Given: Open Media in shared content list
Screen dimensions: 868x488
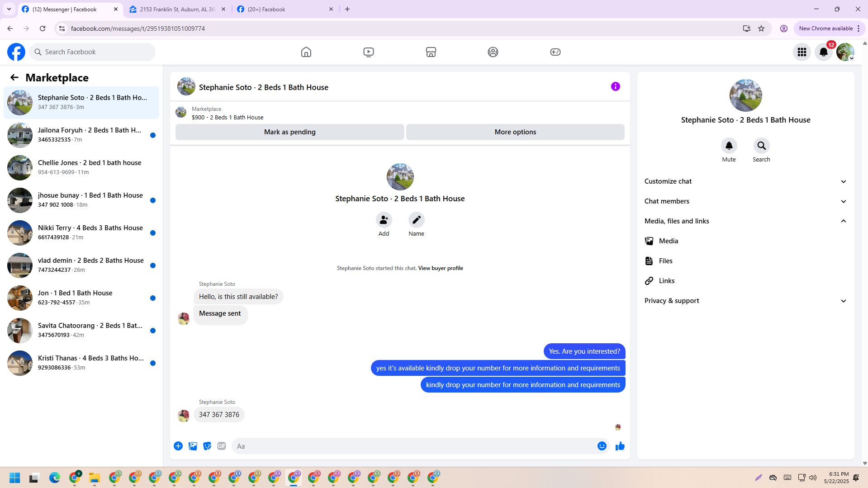Looking at the screenshot, I should coord(746,241).
